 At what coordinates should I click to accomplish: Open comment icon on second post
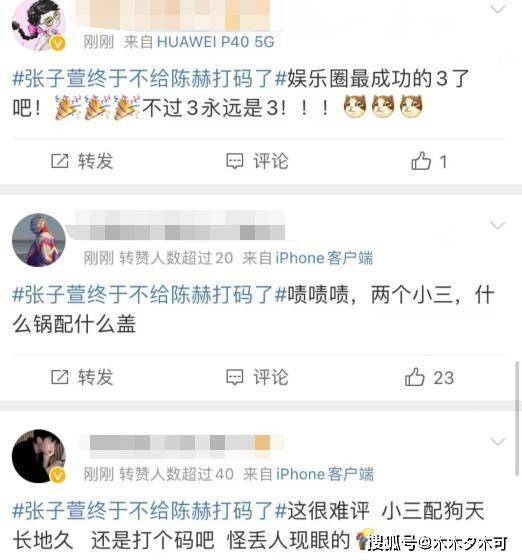[x=235, y=378]
